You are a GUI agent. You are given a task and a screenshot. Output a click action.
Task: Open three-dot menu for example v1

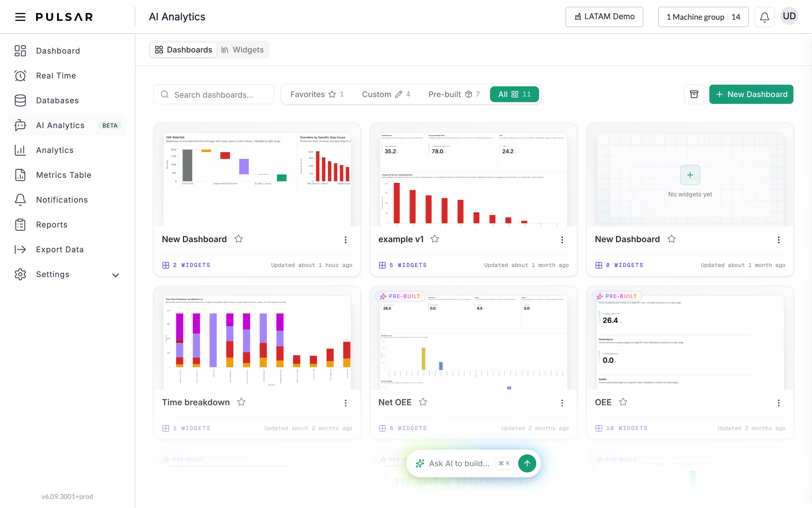click(x=562, y=240)
